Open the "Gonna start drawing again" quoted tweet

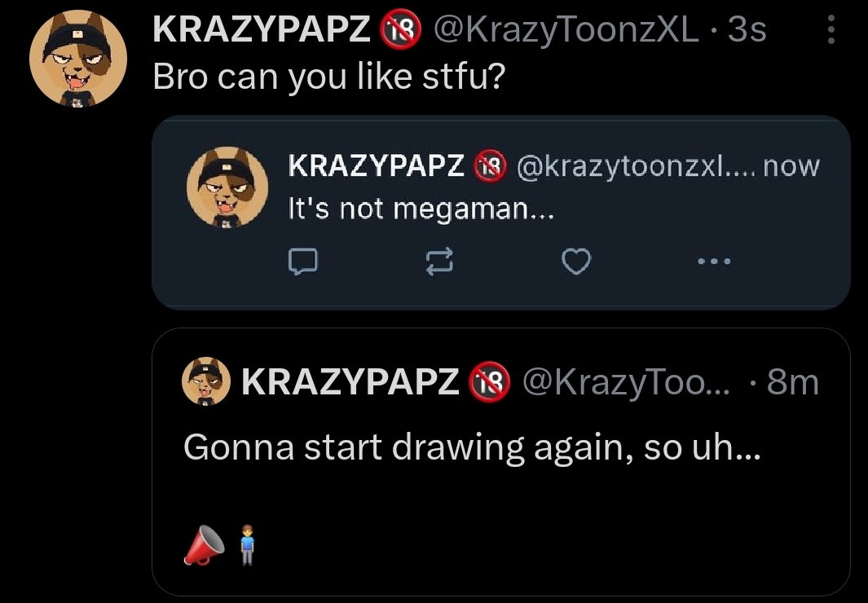click(x=471, y=447)
